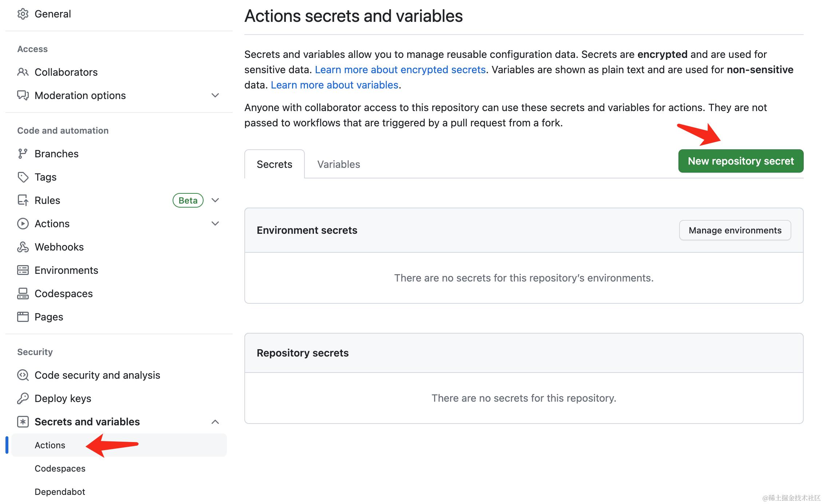
Task: Click the Environments server icon
Action: tap(23, 270)
